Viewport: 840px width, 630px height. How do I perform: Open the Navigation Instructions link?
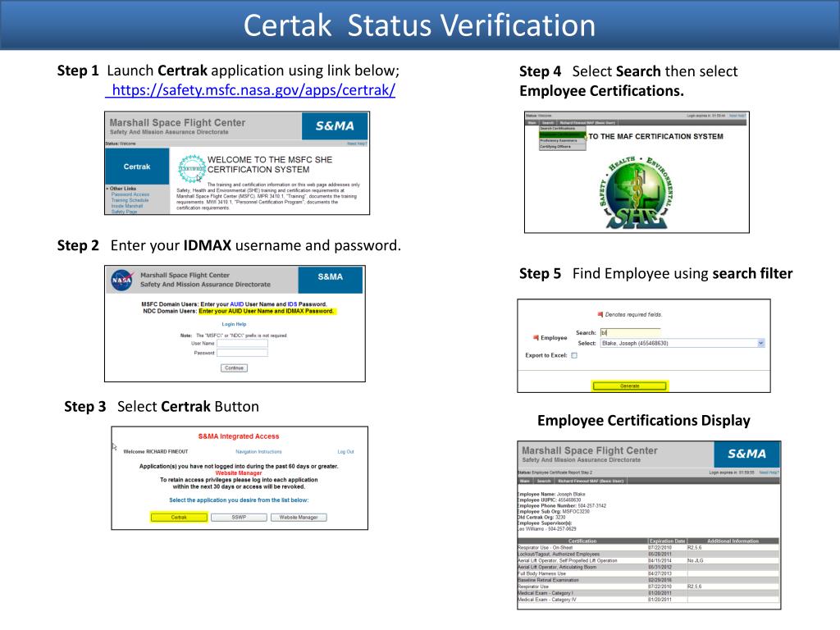[x=258, y=452]
